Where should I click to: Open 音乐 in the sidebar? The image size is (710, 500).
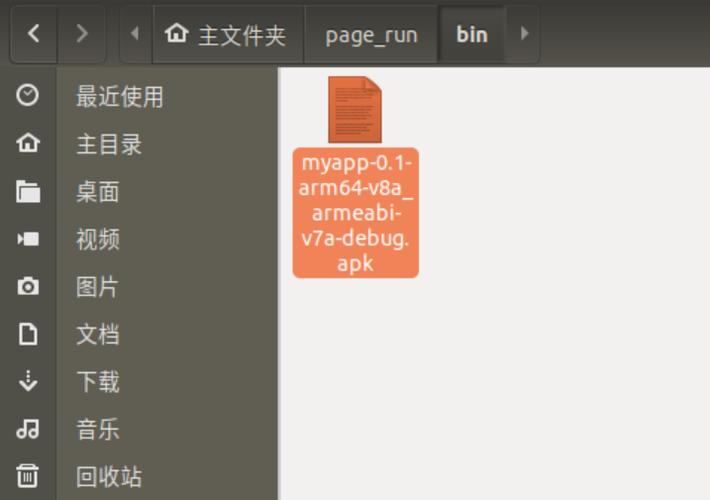[x=98, y=429]
